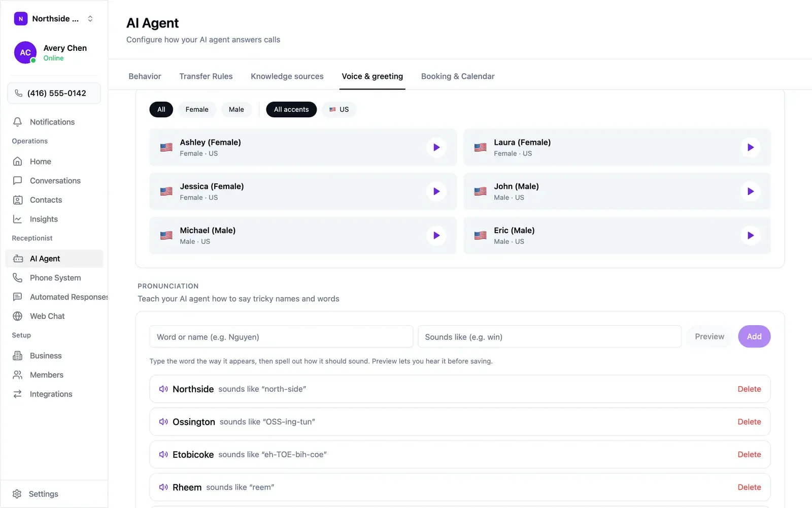Switch to Transfer Rules tab
The image size is (812, 508).
pyautogui.click(x=206, y=76)
